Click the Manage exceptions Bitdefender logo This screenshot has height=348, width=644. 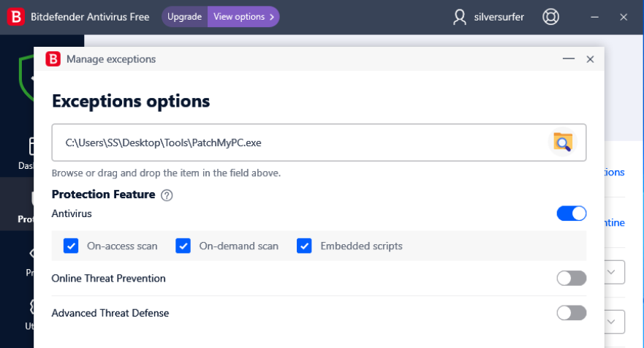pos(53,59)
